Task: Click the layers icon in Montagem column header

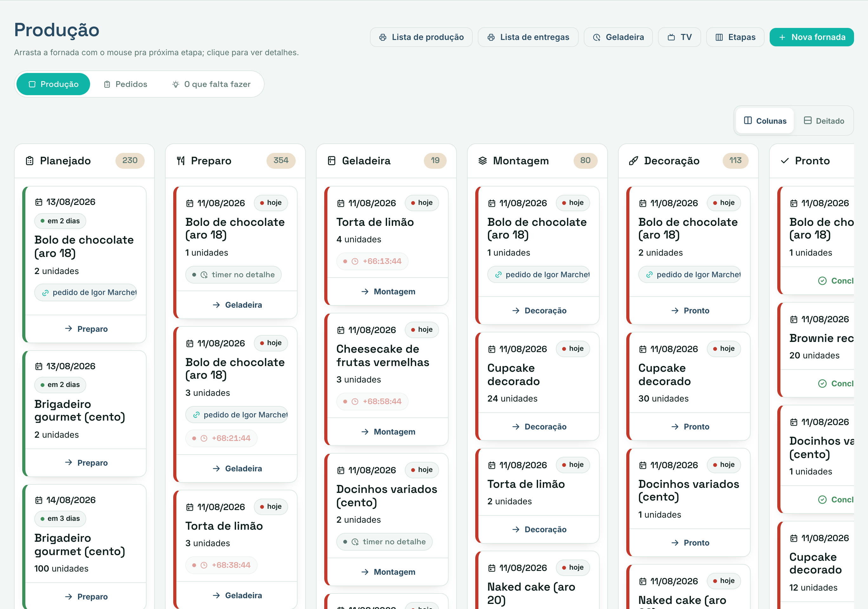Action: tap(483, 161)
